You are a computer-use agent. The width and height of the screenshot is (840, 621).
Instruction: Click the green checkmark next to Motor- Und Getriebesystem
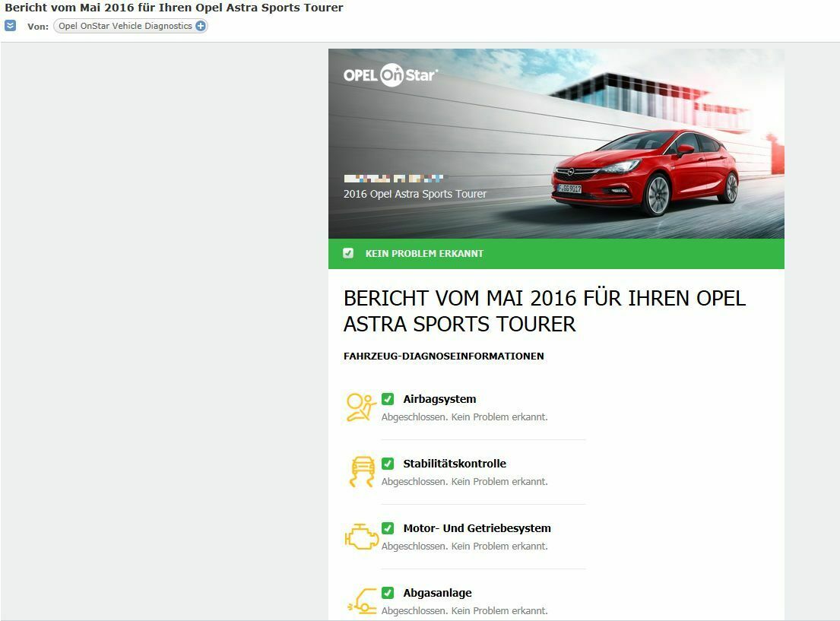388,528
